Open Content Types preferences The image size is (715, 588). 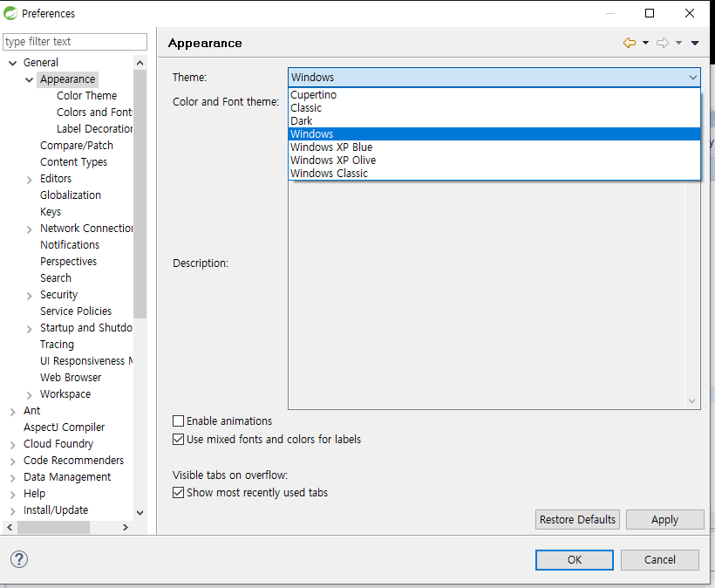point(73,162)
